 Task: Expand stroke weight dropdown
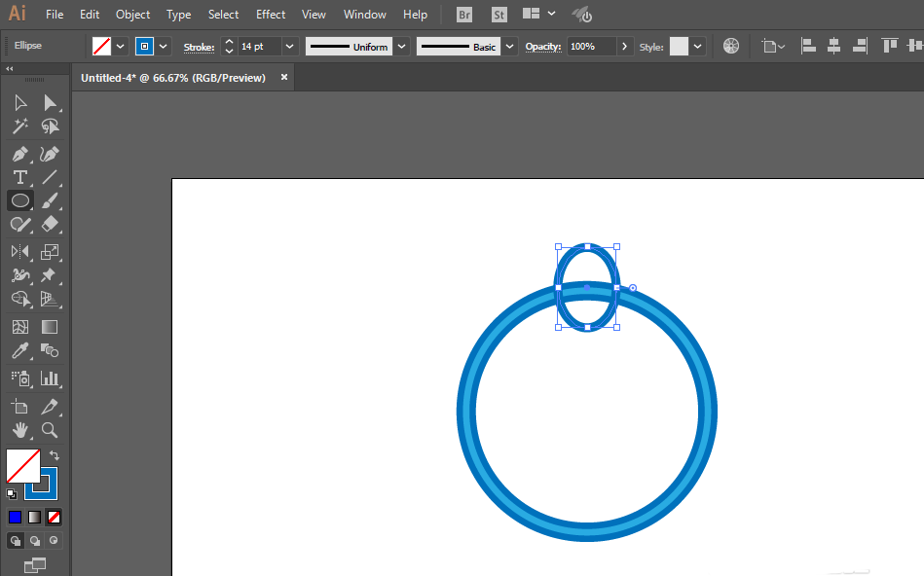[x=289, y=47]
